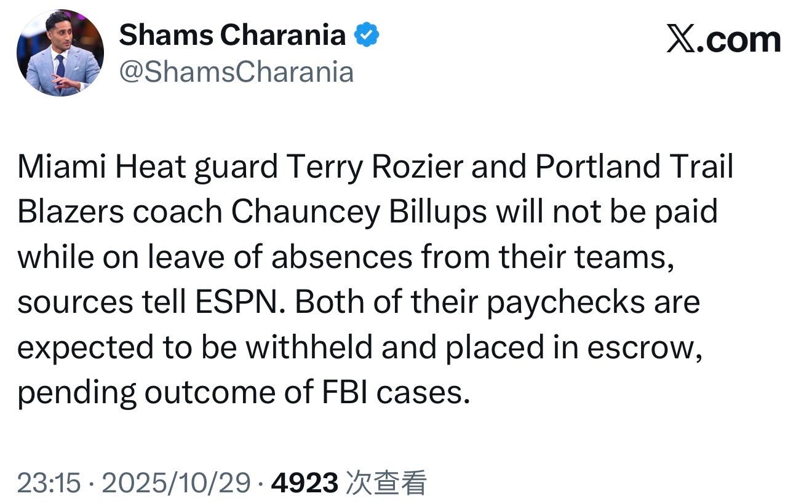Click the 次查看 views label
The height and width of the screenshot is (504, 812).
pyautogui.click(x=386, y=483)
